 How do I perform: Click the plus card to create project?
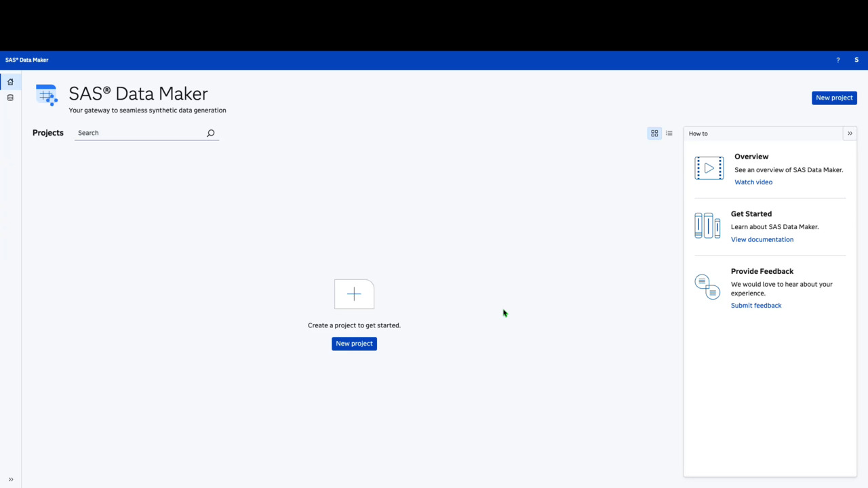pos(354,294)
